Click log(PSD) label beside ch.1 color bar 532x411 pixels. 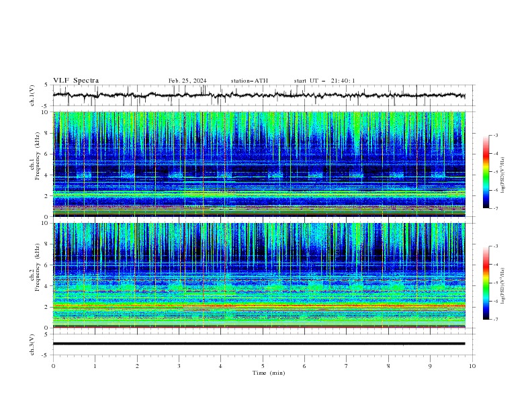[x=502, y=175]
